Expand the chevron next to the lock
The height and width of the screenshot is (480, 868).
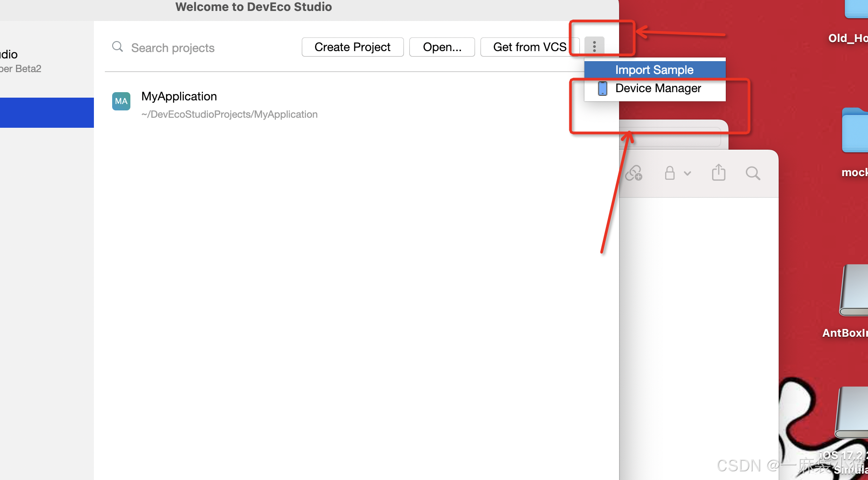click(x=687, y=173)
